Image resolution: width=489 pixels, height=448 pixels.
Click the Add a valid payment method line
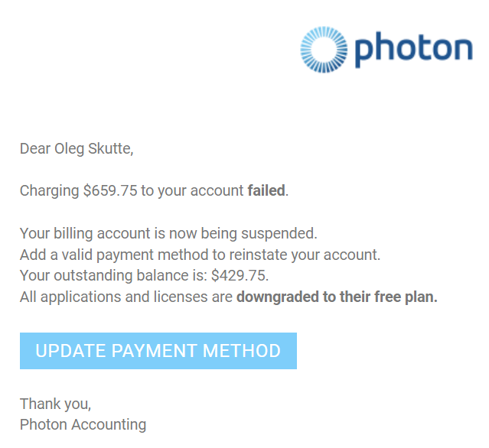[x=200, y=255]
